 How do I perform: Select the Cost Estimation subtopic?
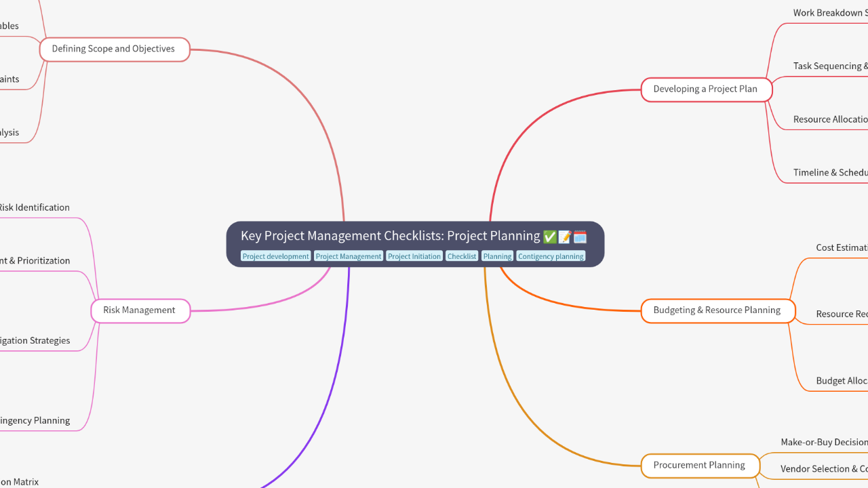click(842, 247)
